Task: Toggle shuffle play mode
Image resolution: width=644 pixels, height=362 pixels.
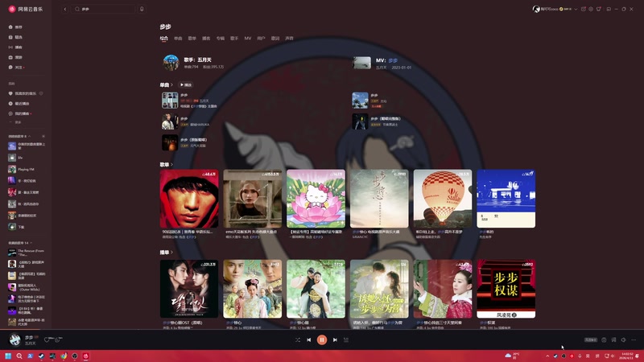Action: click(298, 339)
